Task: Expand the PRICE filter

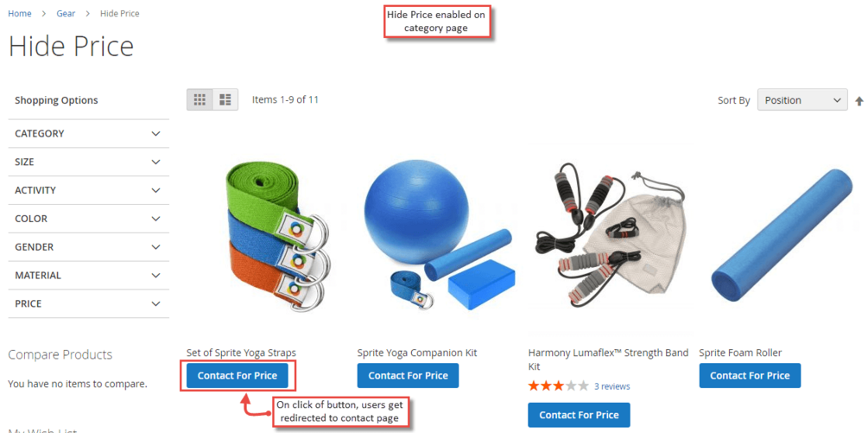Action: coord(89,303)
